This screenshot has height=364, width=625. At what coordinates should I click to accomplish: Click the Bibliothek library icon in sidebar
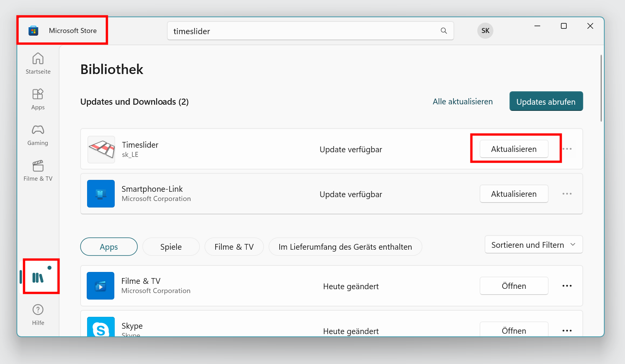[38, 277]
